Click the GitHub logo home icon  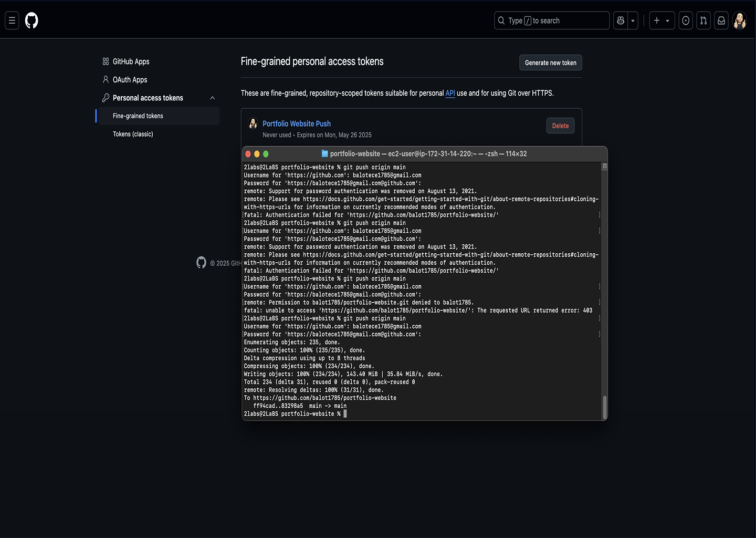tap(31, 20)
